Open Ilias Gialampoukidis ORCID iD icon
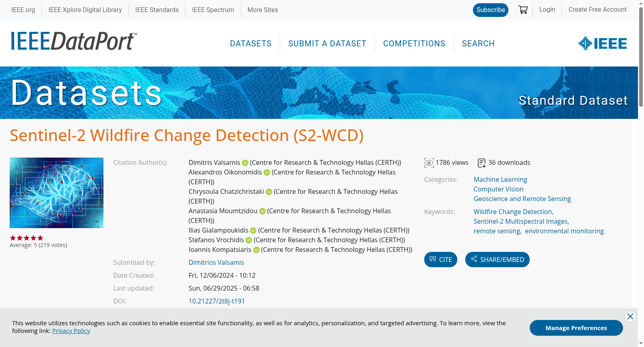 click(x=253, y=231)
